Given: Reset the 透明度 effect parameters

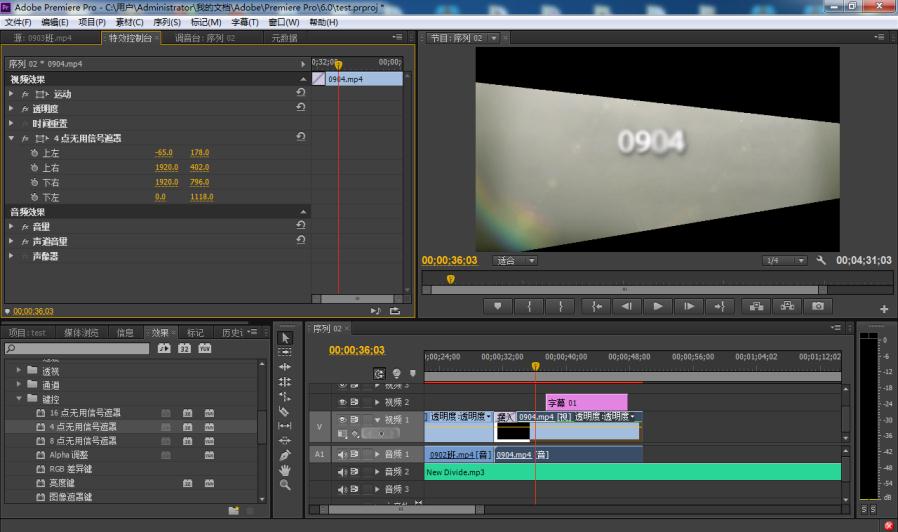Looking at the screenshot, I should coord(301,109).
